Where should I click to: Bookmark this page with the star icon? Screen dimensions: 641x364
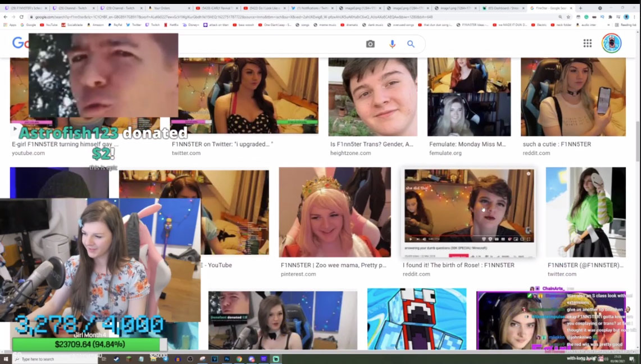(x=568, y=17)
